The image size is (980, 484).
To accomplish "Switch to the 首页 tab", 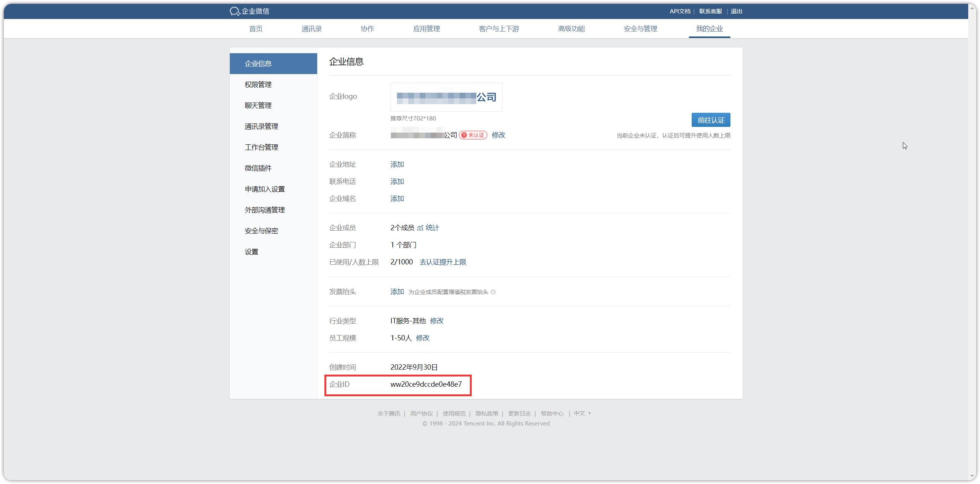I will pos(256,29).
